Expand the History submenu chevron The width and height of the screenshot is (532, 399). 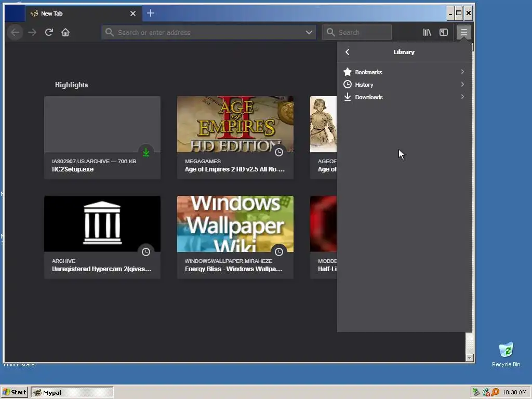point(462,85)
